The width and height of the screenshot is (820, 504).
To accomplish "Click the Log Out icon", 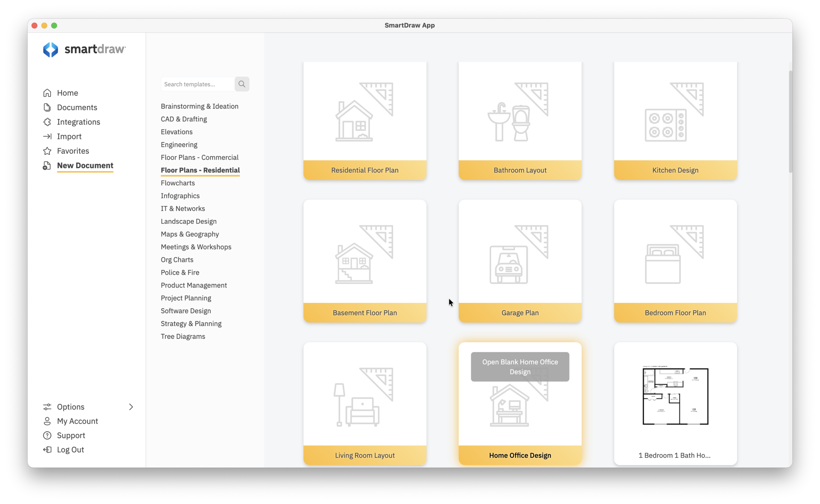I will tap(47, 450).
